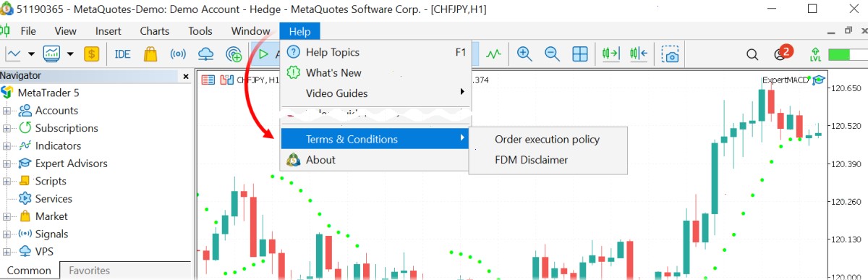This screenshot has width=868, height=280.
Task: Open dropdown arrow beside templates monitor icon
Action: pyautogui.click(x=70, y=54)
